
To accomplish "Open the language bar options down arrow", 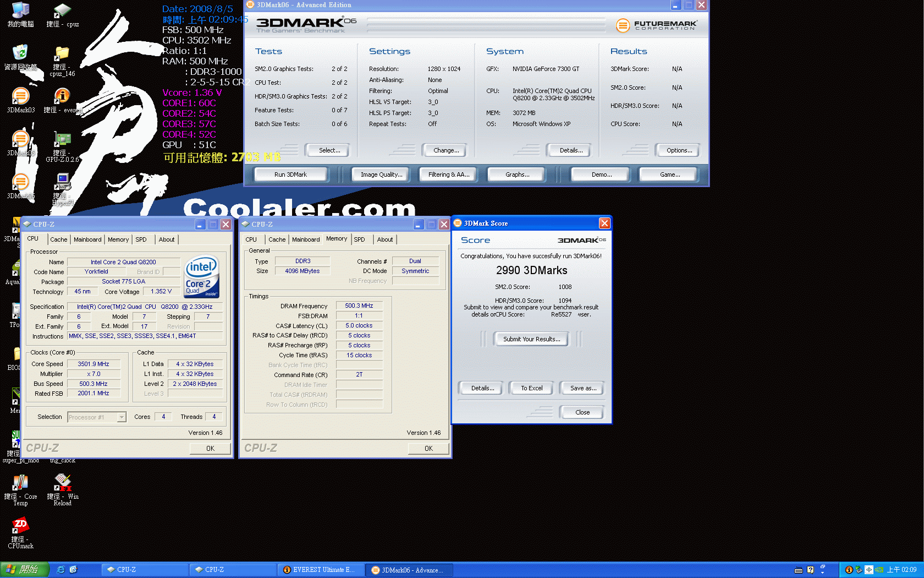I will (823, 572).
